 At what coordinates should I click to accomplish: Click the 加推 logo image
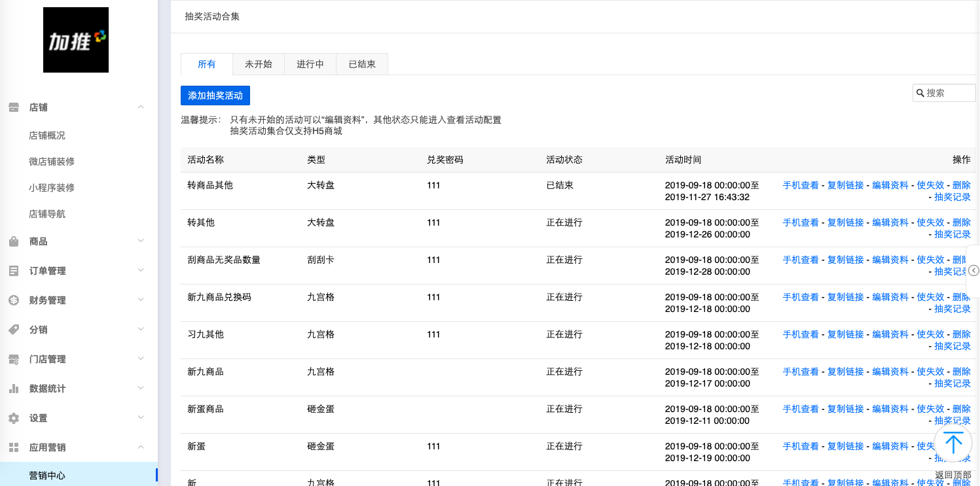[76, 40]
